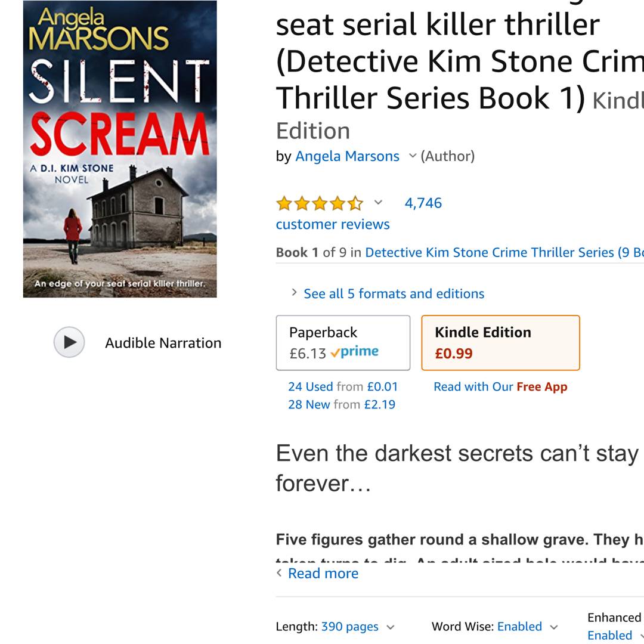Open Read with Our Free App link

pyautogui.click(x=500, y=386)
